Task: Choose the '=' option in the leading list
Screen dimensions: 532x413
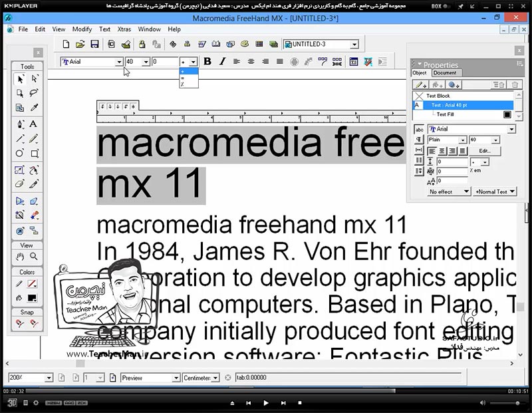Action: tap(189, 78)
